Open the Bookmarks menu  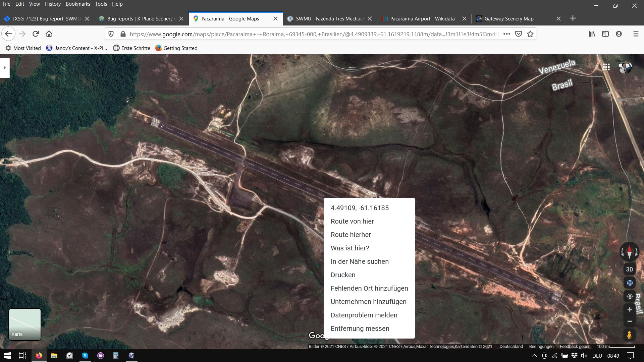[78, 4]
